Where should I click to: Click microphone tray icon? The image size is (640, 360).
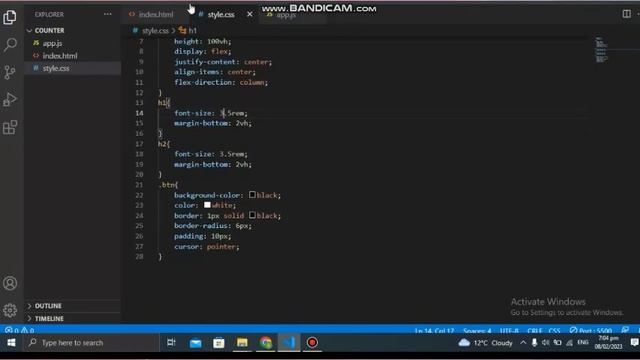tap(534, 343)
